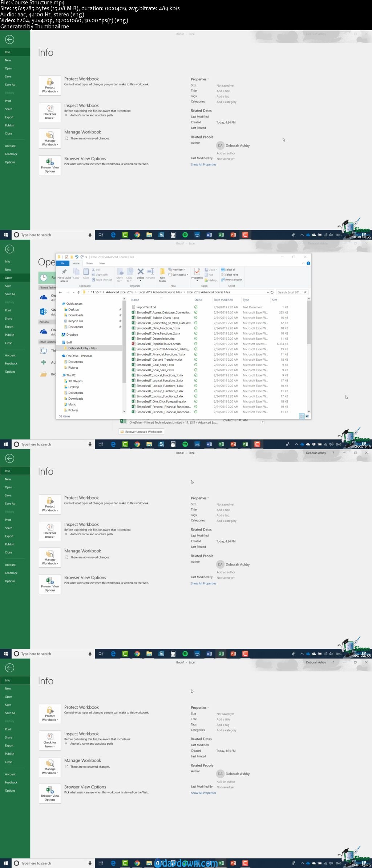
Task: Open Manage Workbook dropdown in the 00:00:55 frame
Action: (x=50, y=139)
